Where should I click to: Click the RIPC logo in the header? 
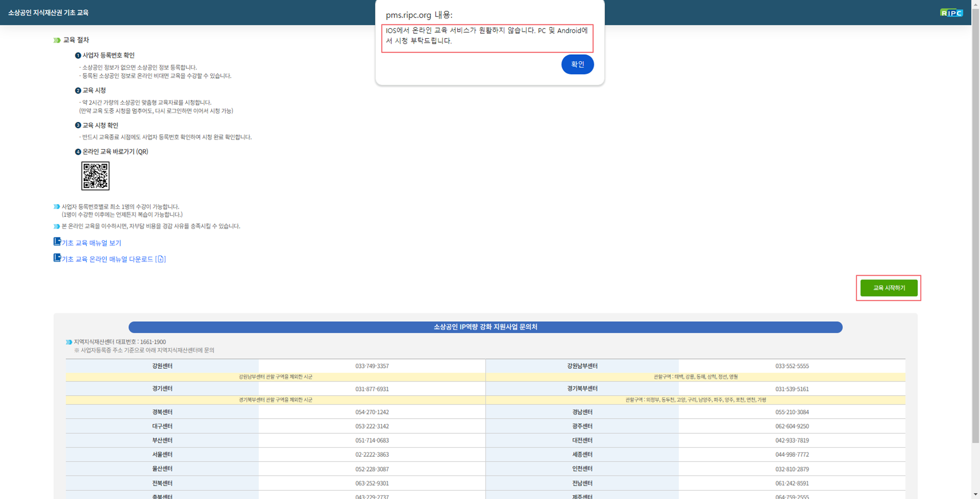[x=951, y=13]
